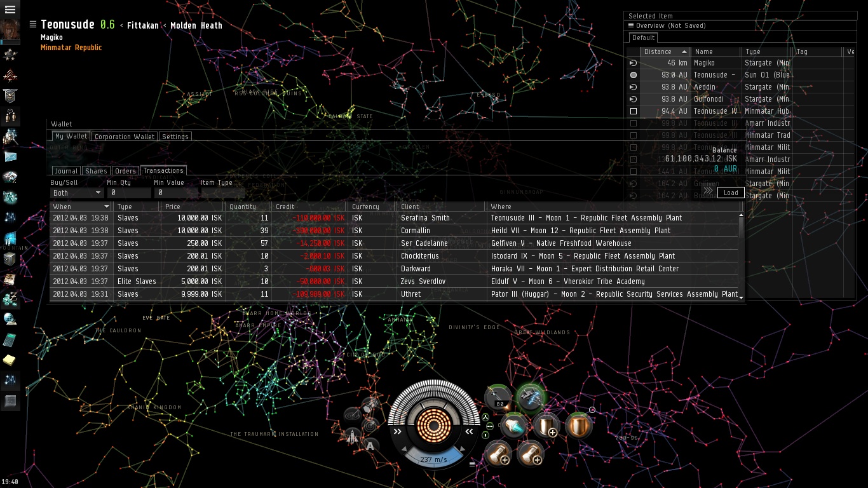Click the Load button in the wallet
The width and height of the screenshot is (868, 488).
tap(731, 193)
